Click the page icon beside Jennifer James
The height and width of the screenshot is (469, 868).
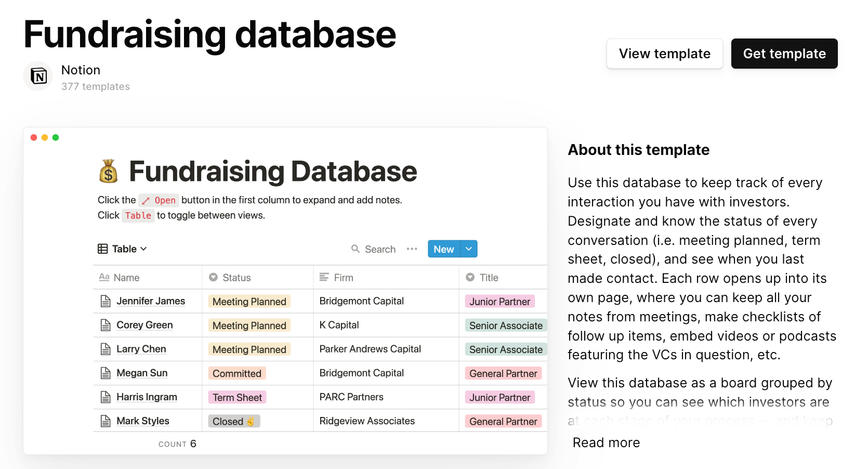coord(106,301)
